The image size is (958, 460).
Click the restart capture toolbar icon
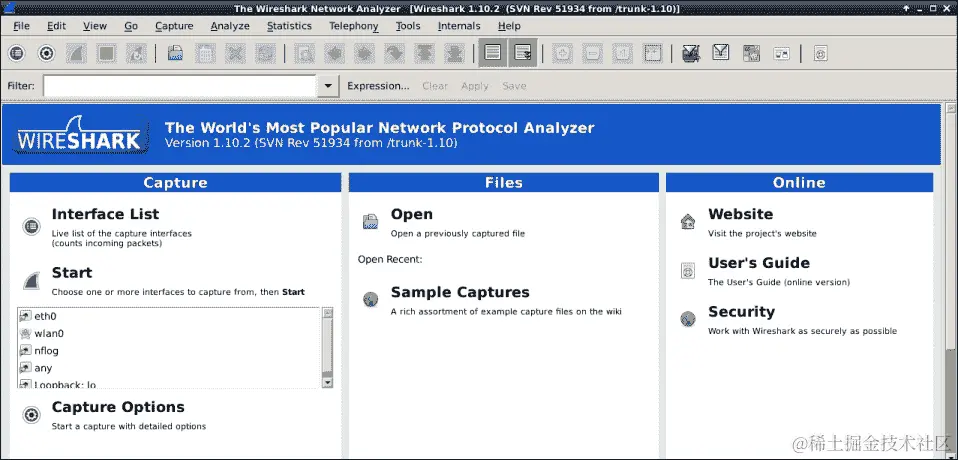136,54
